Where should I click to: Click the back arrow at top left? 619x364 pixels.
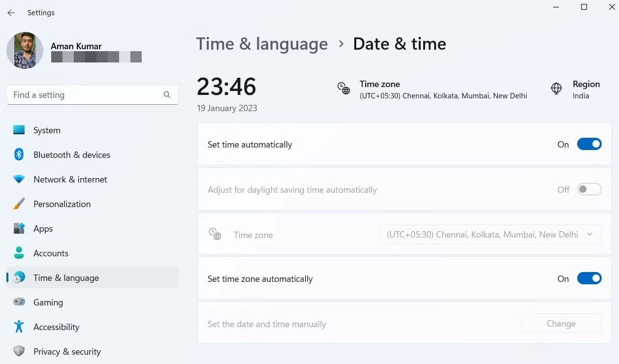(x=11, y=12)
